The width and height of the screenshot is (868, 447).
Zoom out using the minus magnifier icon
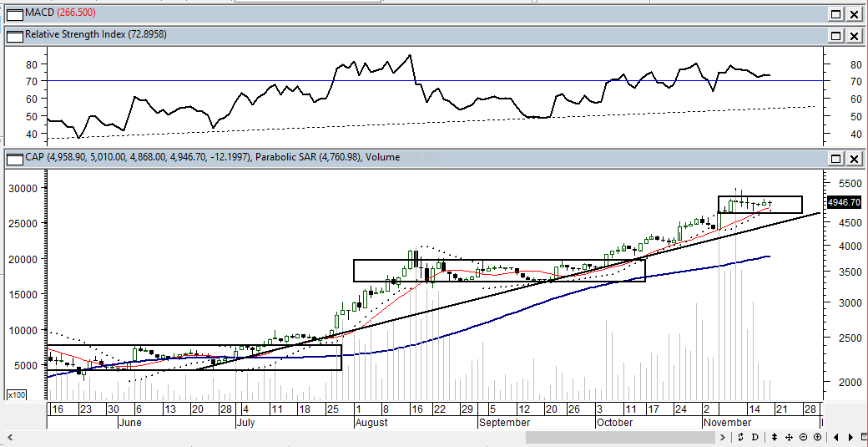tap(803, 438)
